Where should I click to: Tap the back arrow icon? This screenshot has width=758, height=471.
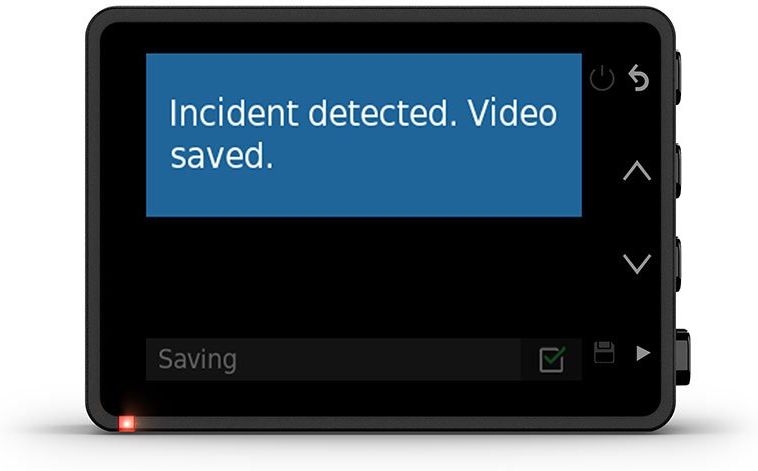click(639, 78)
